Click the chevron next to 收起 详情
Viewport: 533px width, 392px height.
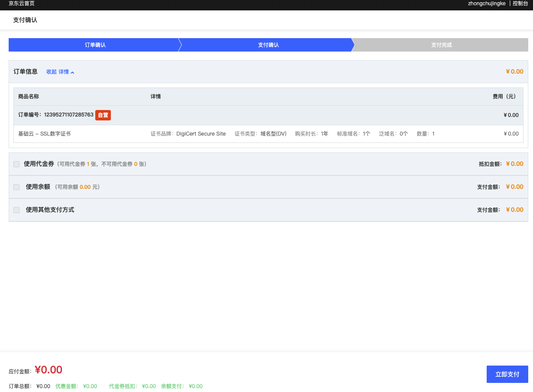(x=72, y=72)
